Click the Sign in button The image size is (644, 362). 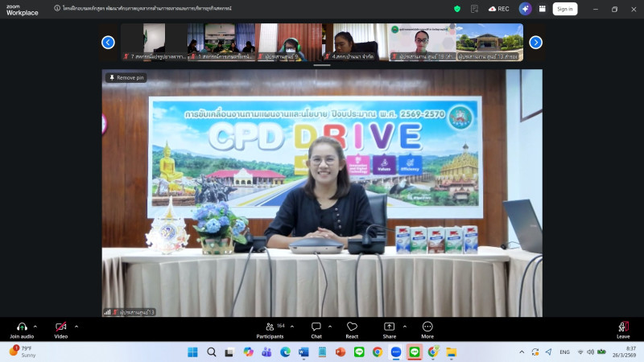tap(565, 9)
